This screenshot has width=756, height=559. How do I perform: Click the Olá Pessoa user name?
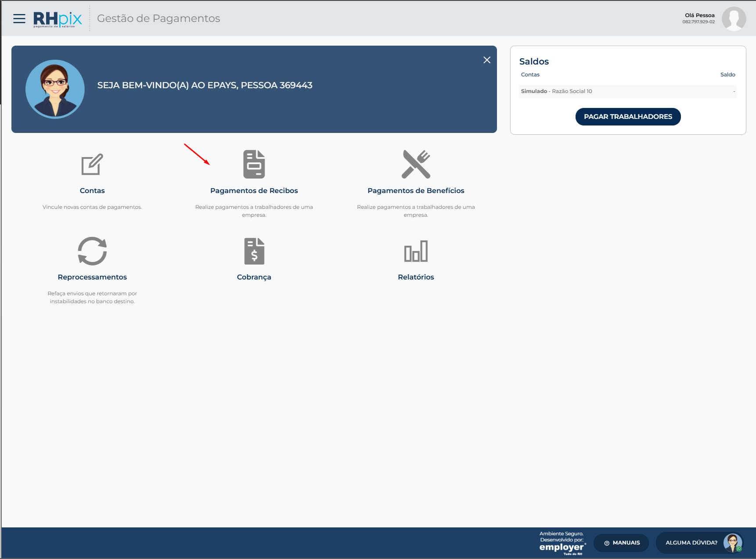700,15
